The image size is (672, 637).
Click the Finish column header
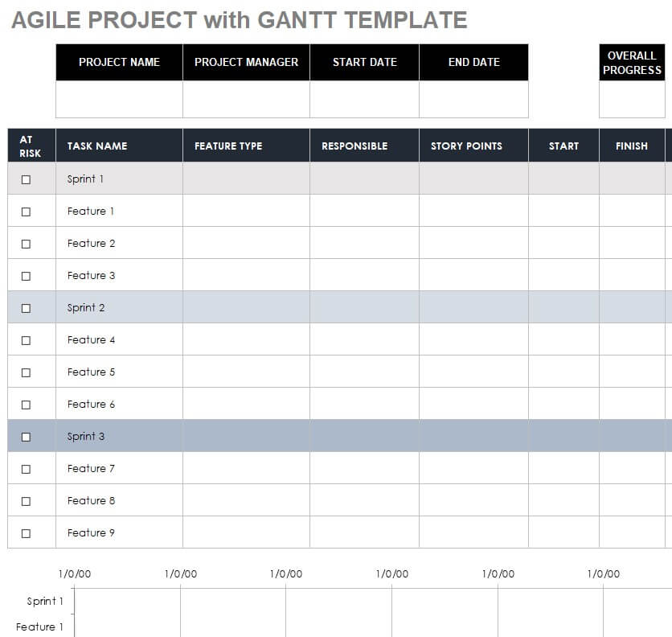click(x=631, y=146)
